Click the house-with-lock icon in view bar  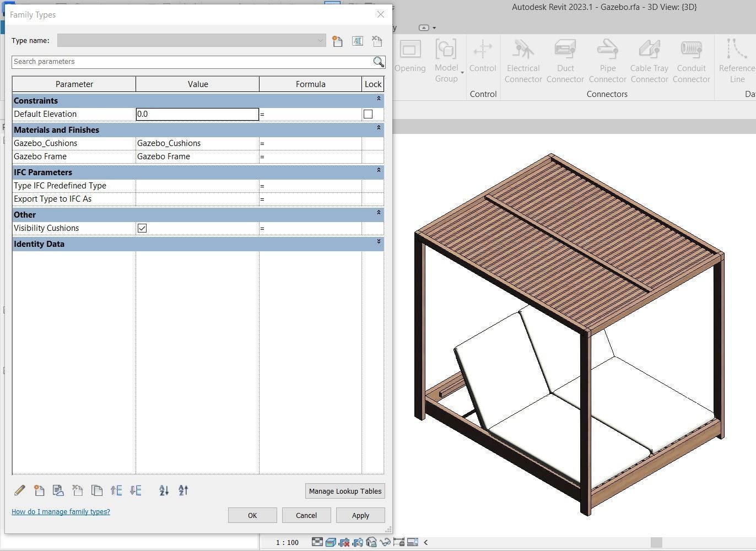tap(371, 542)
